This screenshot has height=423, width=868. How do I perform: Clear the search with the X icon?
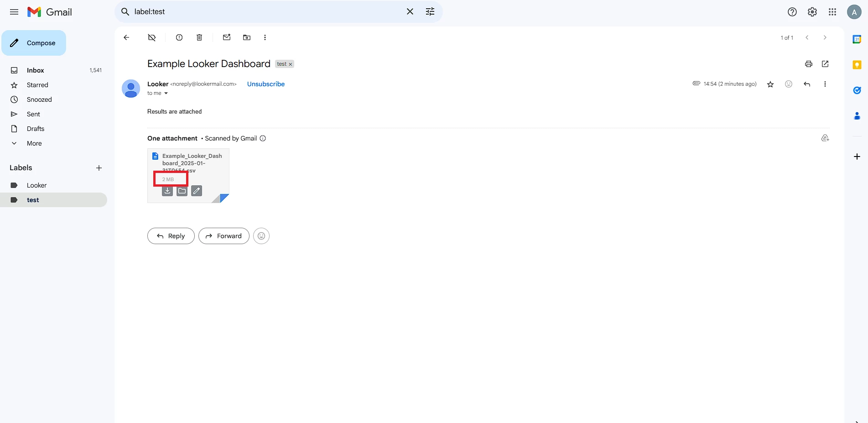pos(410,12)
